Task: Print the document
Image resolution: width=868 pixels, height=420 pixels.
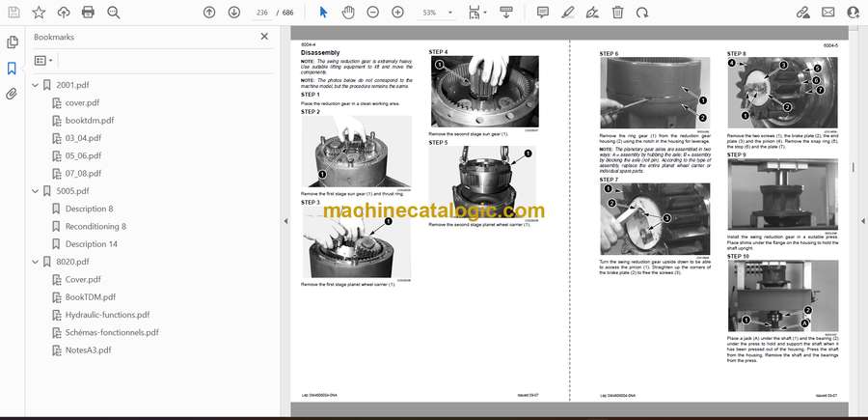Action: coord(88,13)
